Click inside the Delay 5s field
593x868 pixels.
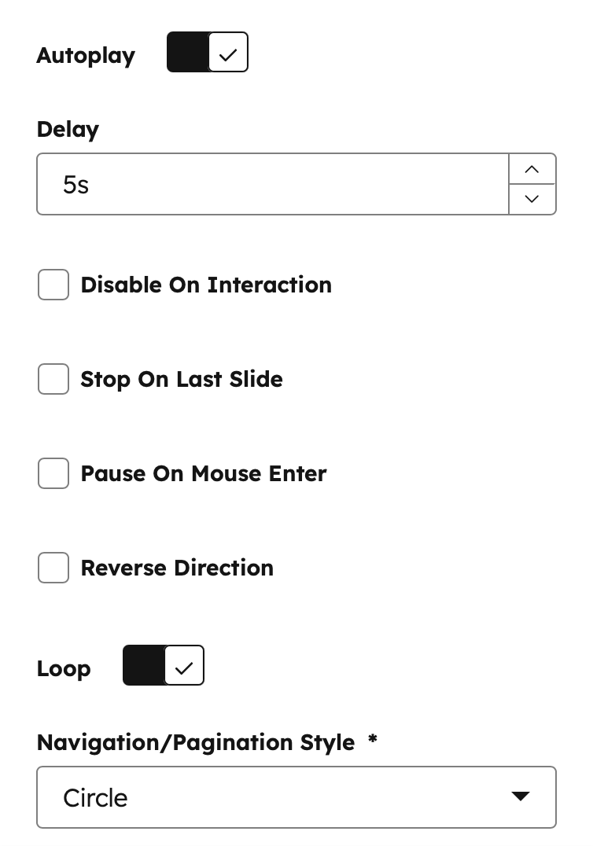point(272,184)
